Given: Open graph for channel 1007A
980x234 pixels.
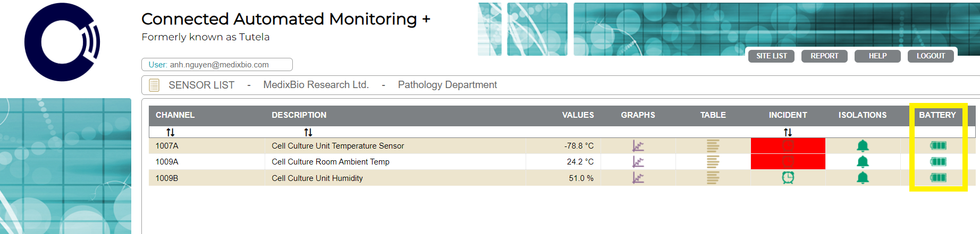Looking at the screenshot, I should (x=638, y=146).
